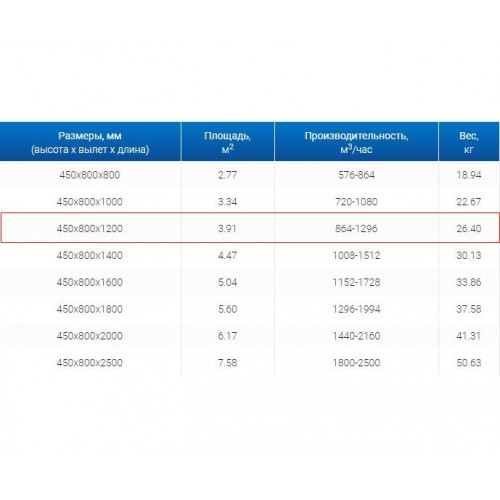The height and width of the screenshot is (500, 500).
Task: Click the area value 5.04
Action: pyautogui.click(x=227, y=282)
